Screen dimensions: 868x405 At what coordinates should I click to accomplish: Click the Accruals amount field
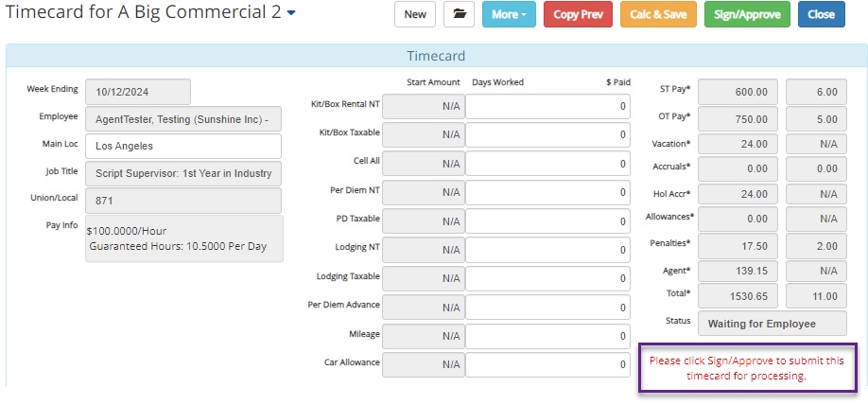click(x=738, y=168)
